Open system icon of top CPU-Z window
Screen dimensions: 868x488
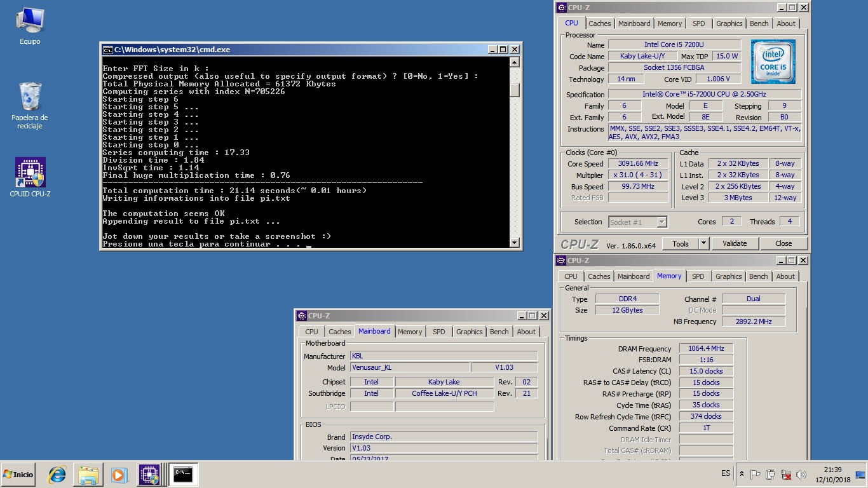[561, 8]
